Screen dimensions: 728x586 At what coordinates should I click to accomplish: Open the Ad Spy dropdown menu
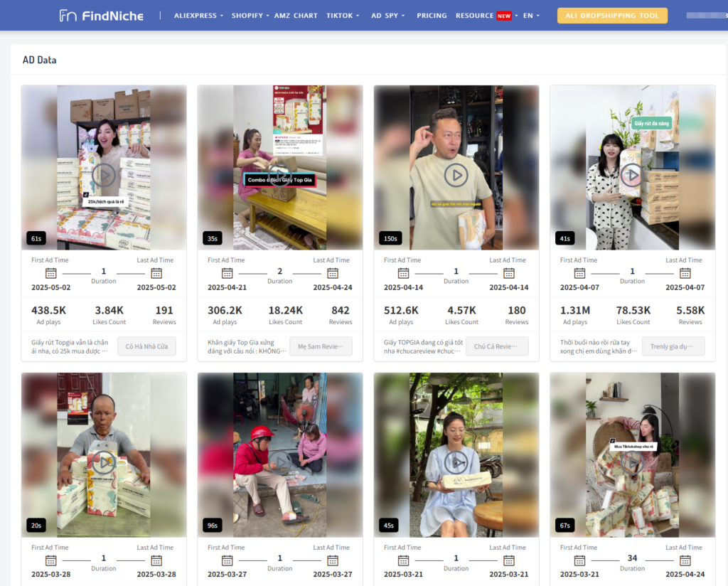click(x=388, y=16)
